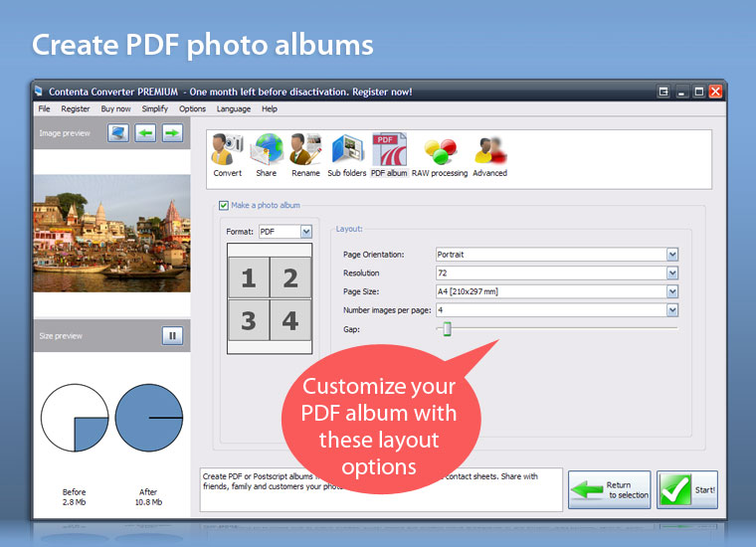Viewport: 756px width, 547px height.
Task: Select the Sub folders tool
Action: pos(346,155)
